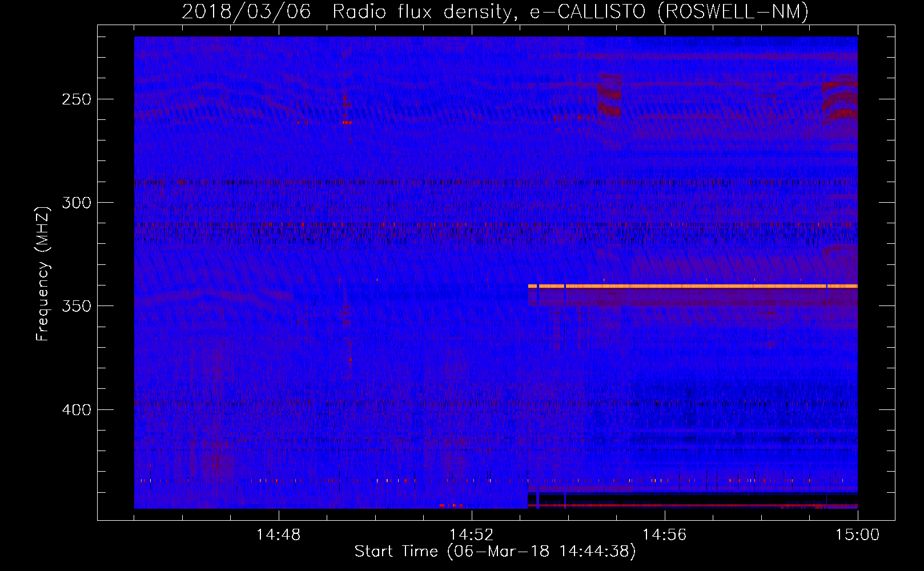Click the '14:48' time axis label
This screenshot has height=571, width=924.
point(279,535)
